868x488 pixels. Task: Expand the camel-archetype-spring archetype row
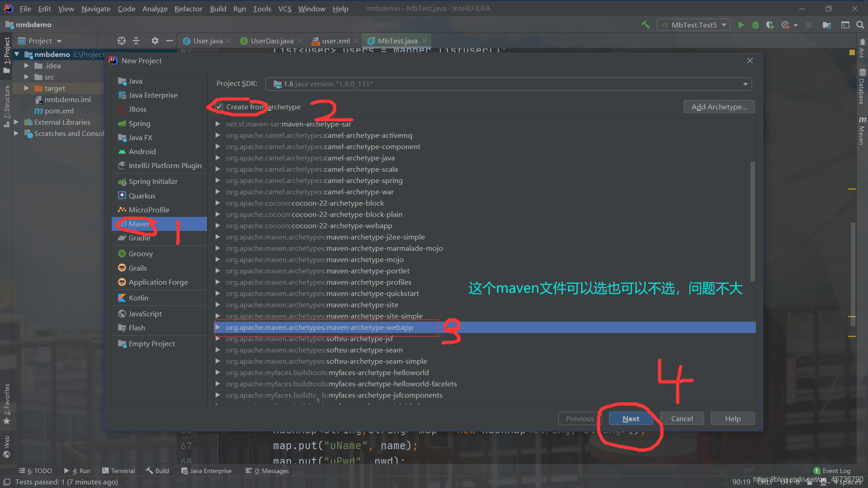[x=218, y=180]
